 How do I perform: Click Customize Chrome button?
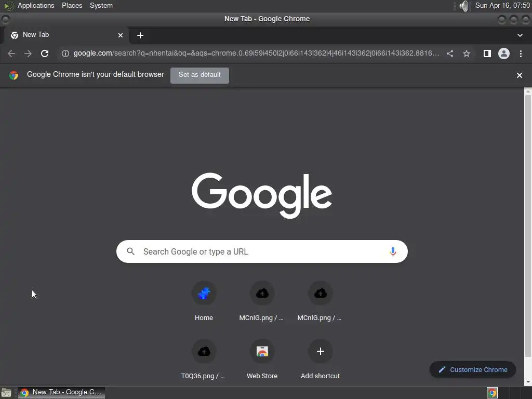[x=473, y=369]
